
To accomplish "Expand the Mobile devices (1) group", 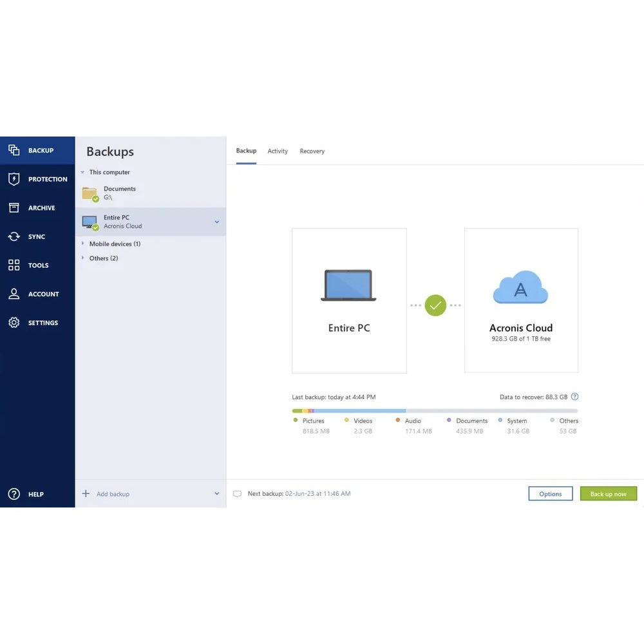I will pos(82,243).
